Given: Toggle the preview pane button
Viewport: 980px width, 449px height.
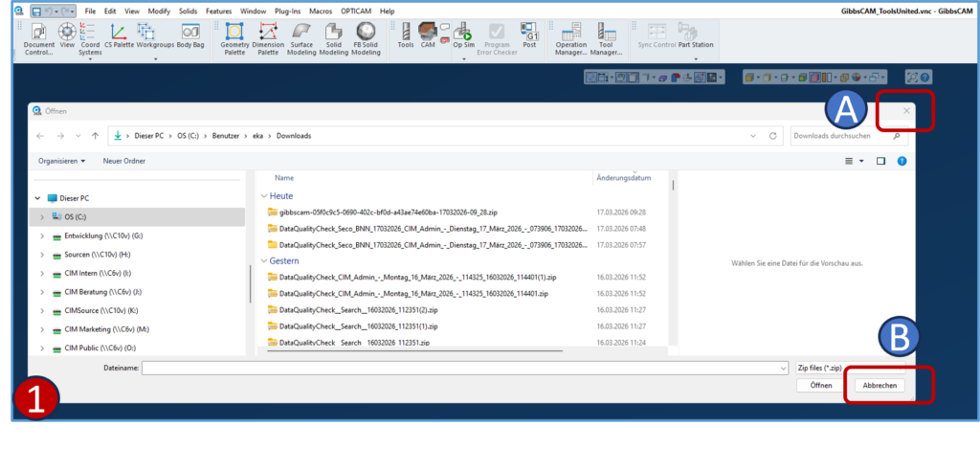Looking at the screenshot, I should tap(880, 162).
